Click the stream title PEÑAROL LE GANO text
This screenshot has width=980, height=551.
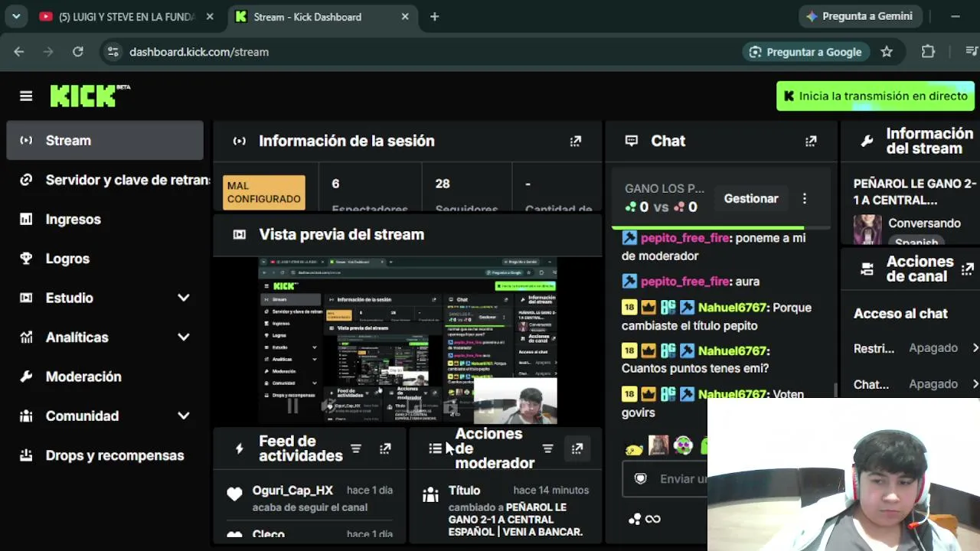click(915, 192)
